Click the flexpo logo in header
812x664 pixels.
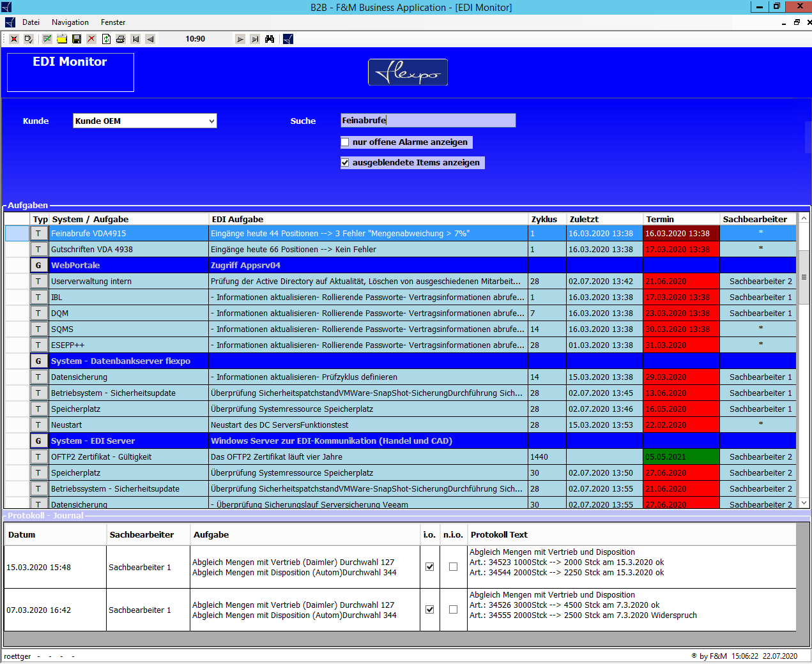408,72
